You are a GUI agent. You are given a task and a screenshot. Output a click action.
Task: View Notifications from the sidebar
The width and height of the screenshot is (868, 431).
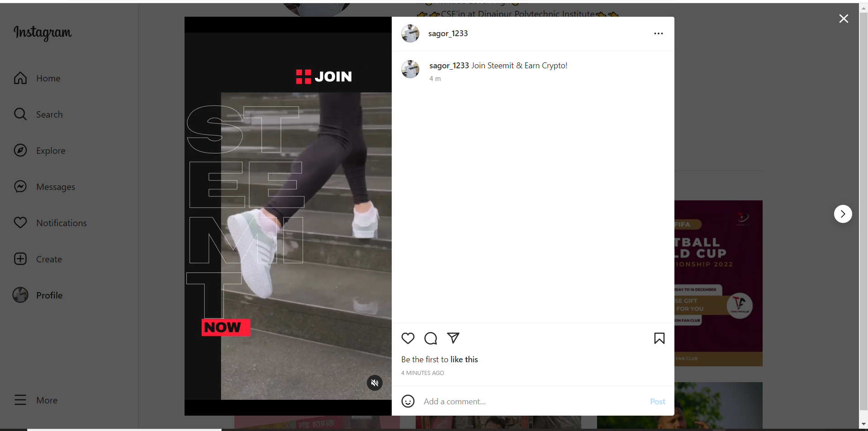50,223
